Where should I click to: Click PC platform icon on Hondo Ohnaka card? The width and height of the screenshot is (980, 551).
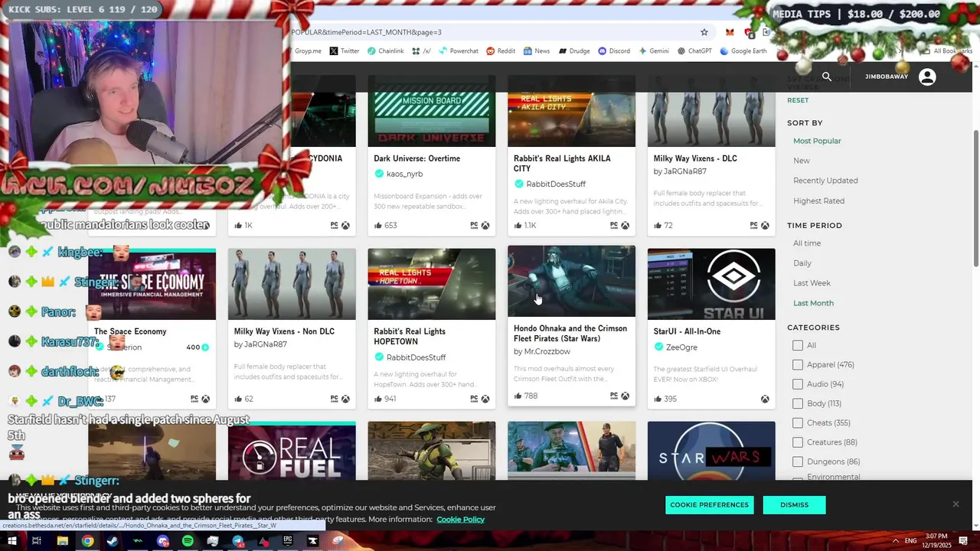pos(614,396)
